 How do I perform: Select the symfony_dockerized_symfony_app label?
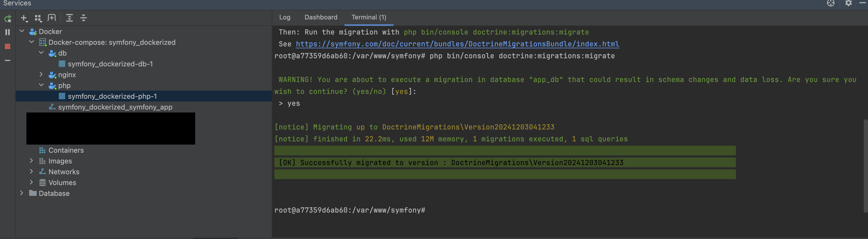[x=115, y=107]
